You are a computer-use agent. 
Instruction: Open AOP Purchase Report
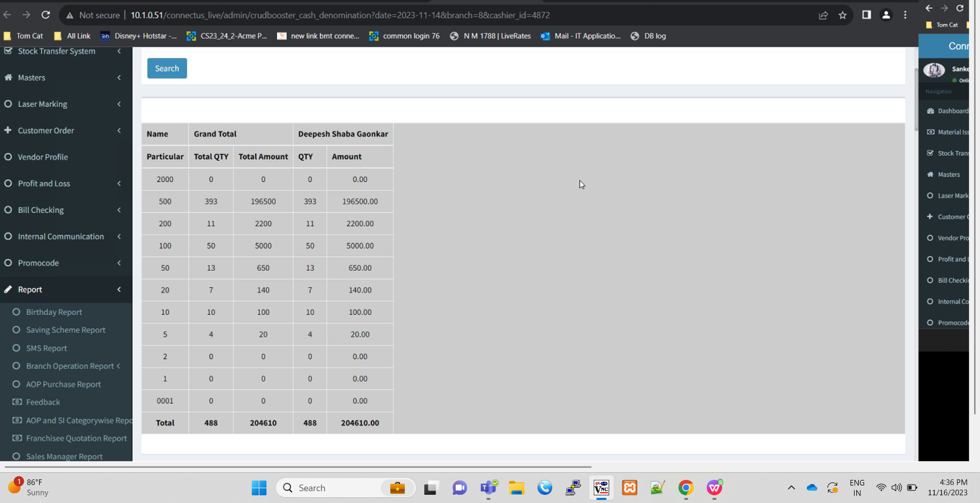pos(63,384)
